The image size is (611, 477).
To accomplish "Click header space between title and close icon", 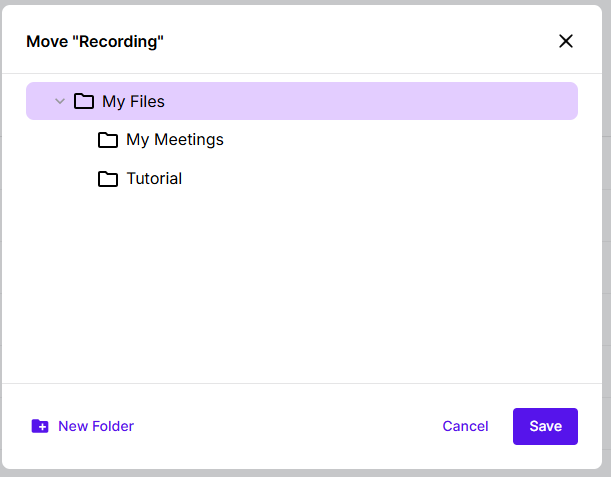I will tap(360, 41).
